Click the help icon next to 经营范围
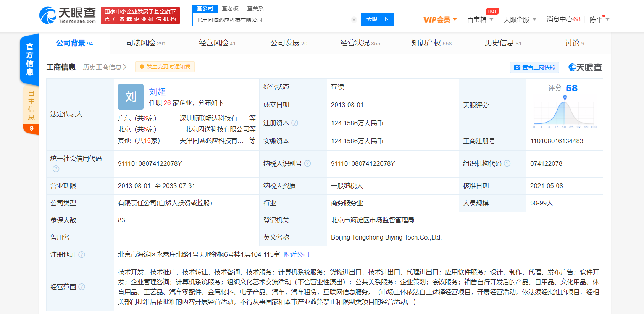 82,287
